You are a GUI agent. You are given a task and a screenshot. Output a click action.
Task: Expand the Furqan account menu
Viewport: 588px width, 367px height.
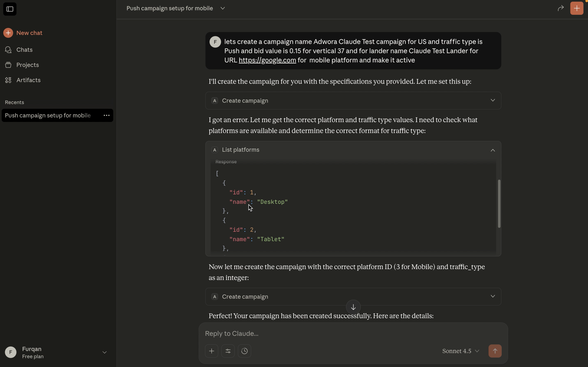105,353
